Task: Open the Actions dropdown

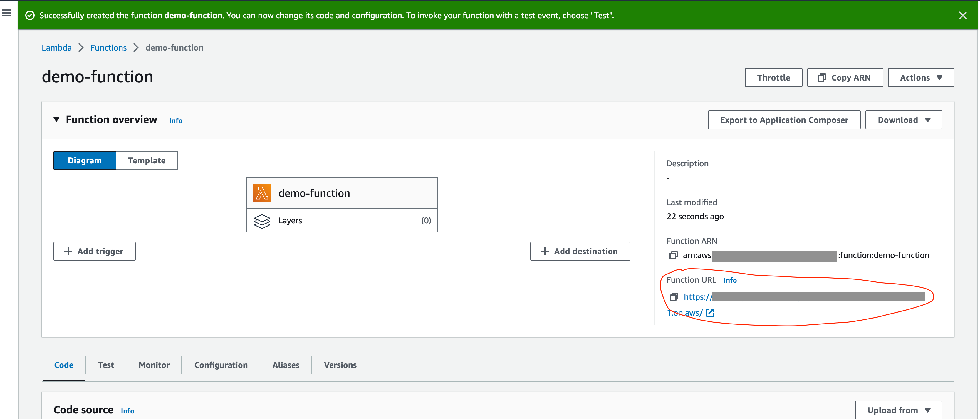Action: [920, 78]
